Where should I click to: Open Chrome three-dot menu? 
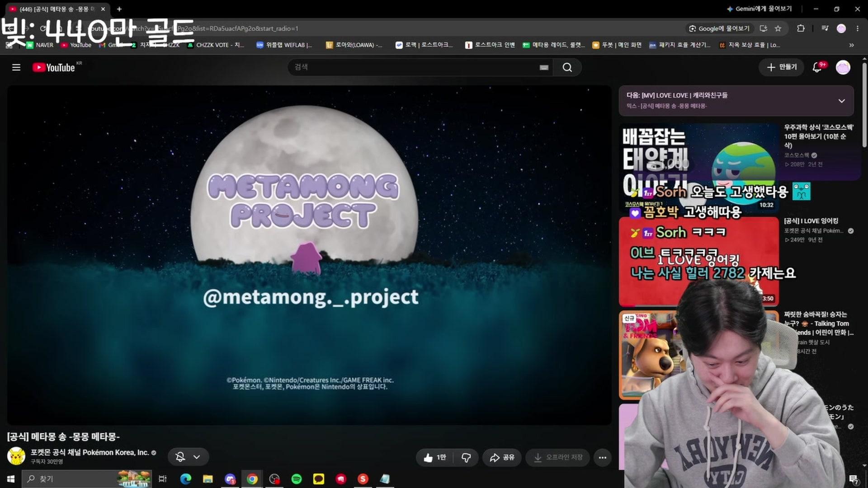point(857,28)
